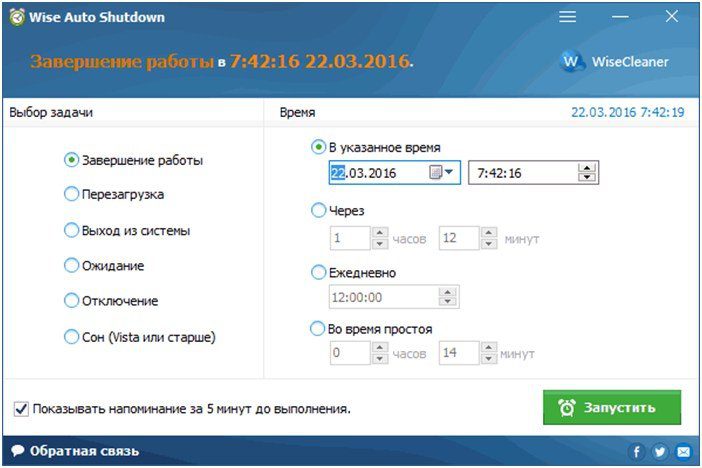This screenshot has width=702, height=468.
Task: Select the Ожидание option
Action: point(104,266)
